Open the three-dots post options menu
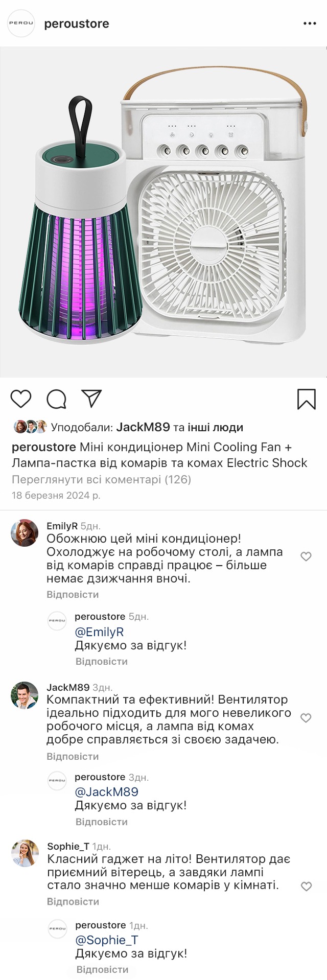327x980 pixels. click(x=310, y=24)
